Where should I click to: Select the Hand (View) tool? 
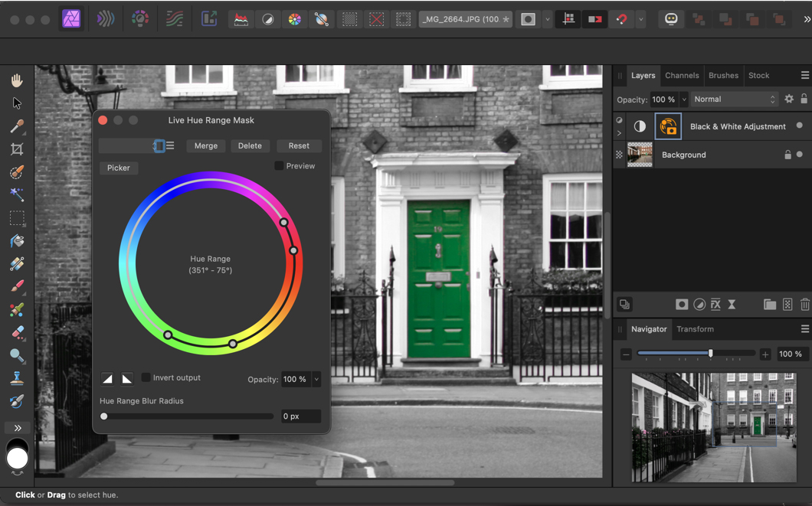click(17, 80)
